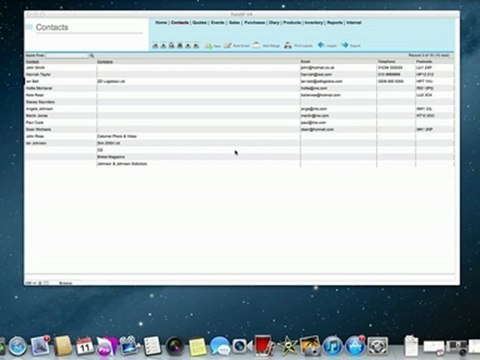480x360 pixels.
Task: Open the brown Contacts book in Dock
Action: point(63,346)
